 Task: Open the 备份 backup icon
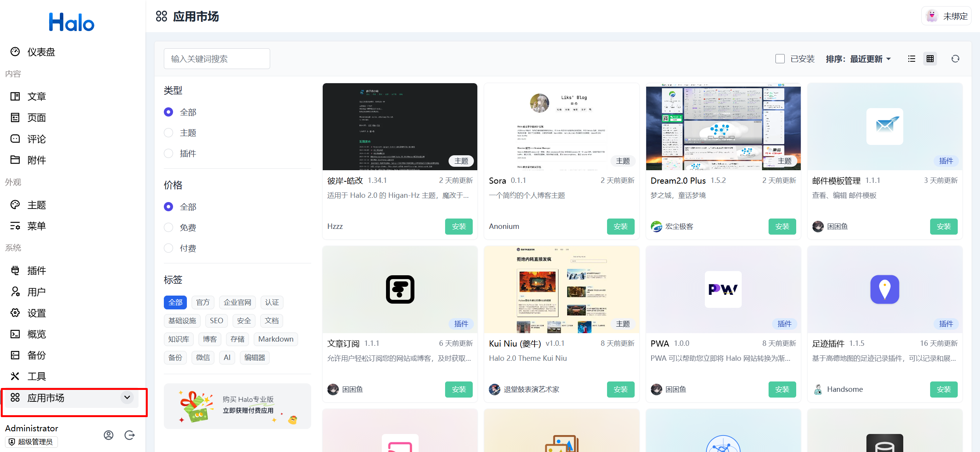15,355
